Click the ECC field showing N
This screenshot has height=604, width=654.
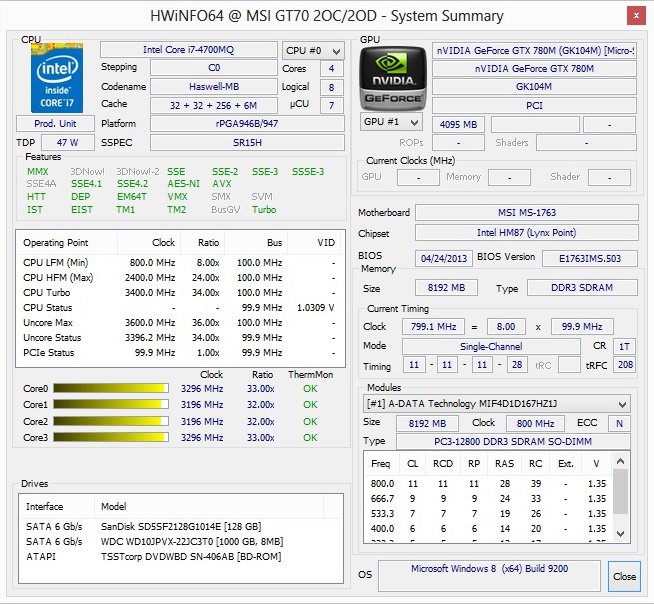click(619, 423)
